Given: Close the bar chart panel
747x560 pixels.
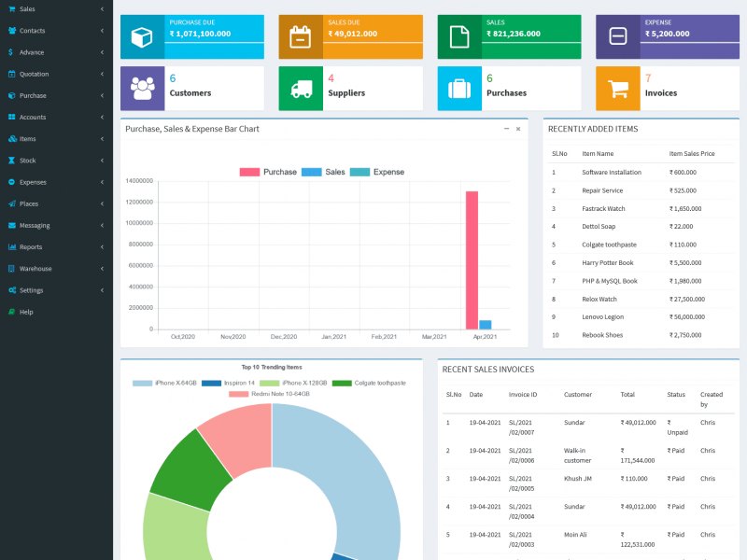Looking at the screenshot, I should (x=518, y=129).
